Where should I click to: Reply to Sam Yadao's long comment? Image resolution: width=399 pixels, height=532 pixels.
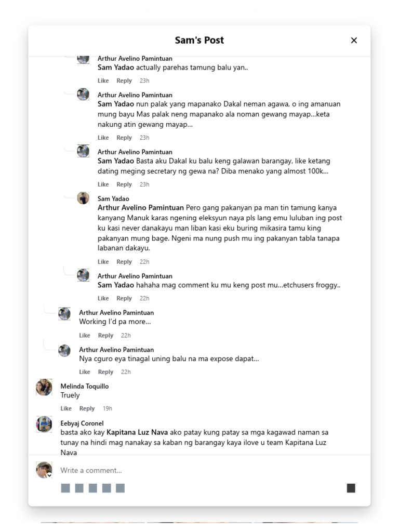[x=124, y=262]
